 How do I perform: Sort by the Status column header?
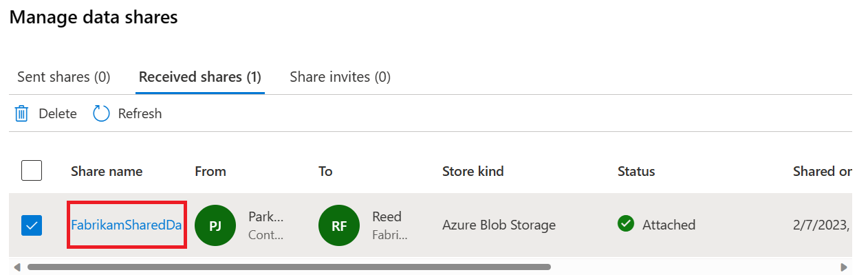[636, 171]
